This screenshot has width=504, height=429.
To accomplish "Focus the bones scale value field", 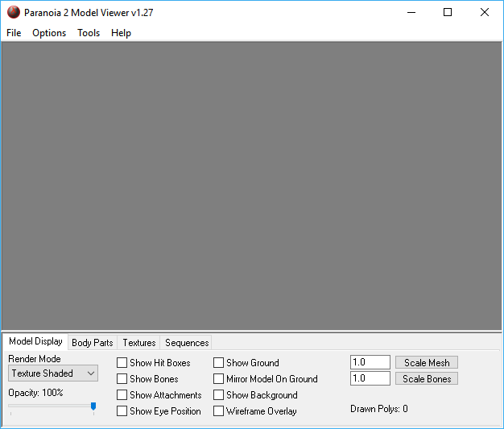I will (x=370, y=378).
